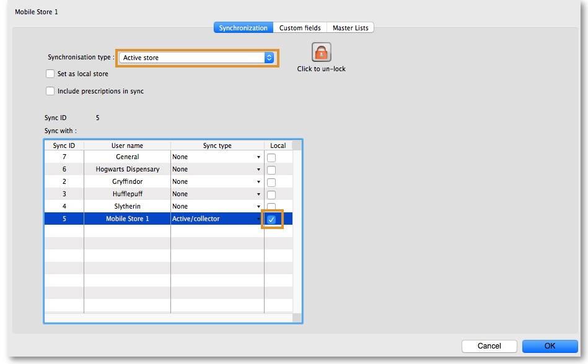Screen dimensions: 588x364
Task: Open Sync type dropdown for Slytherin
Action: coord(258,207)
